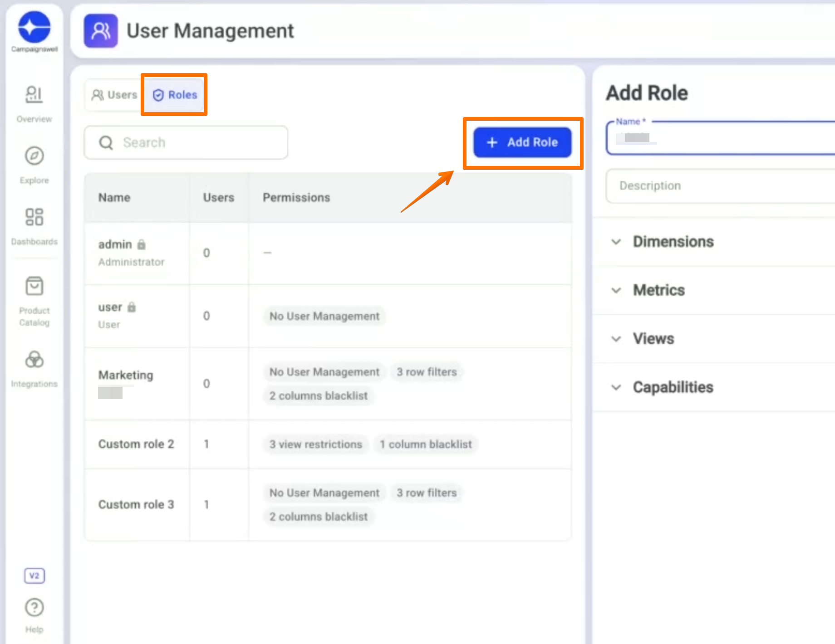
Task: Open Product Catalog shopping bag icon
Action: point(34,286)
